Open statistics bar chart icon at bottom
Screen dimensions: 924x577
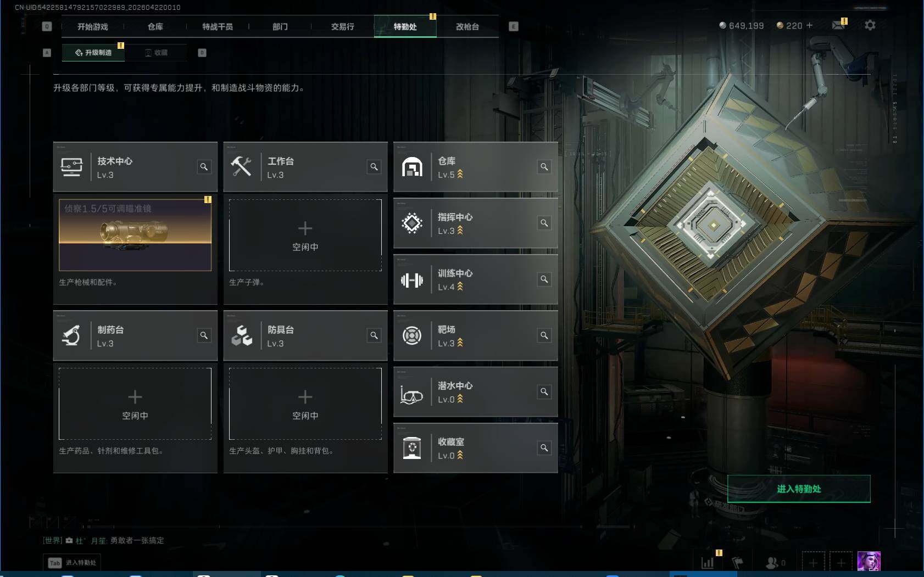pos(708,562)
